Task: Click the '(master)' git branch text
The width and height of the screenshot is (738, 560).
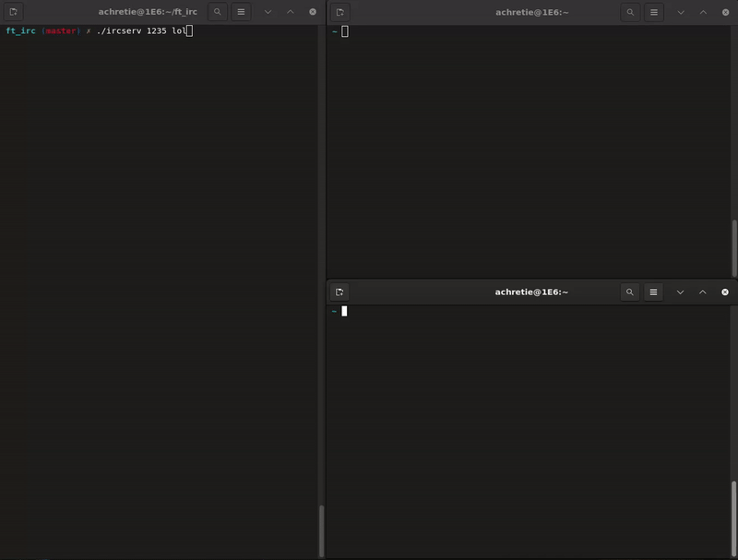Action: (x=61, y=31)
